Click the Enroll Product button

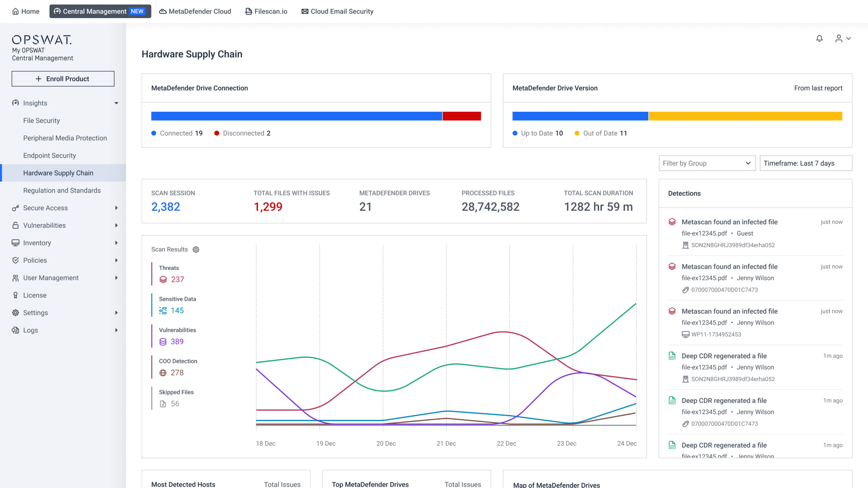pos(63,79)
